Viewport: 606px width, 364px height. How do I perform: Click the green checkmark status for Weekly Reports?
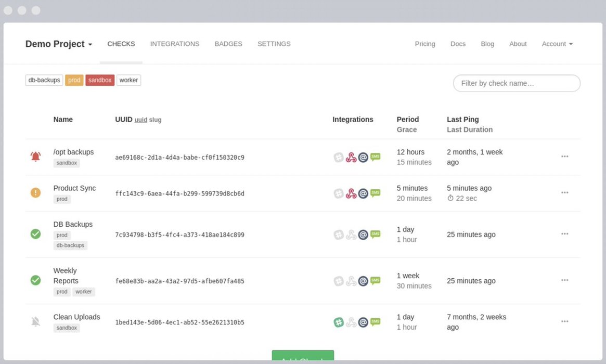[35, 280]
